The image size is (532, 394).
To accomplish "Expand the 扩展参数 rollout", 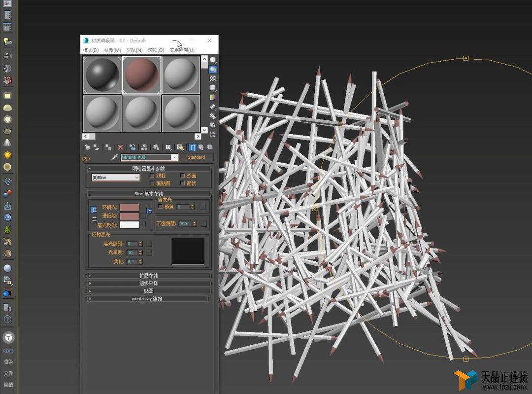I will point(149,276).
